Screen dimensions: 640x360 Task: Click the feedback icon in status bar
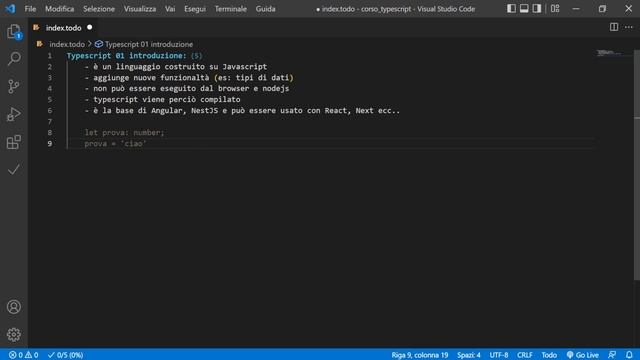[x=611, y=355]
